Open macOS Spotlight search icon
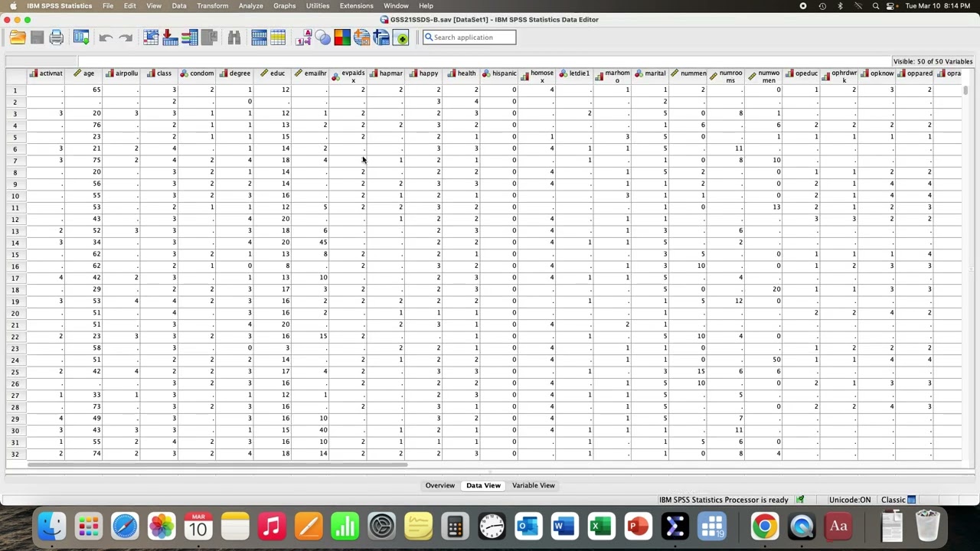The height and width of the screenshot is (551, 980). [x=876, y=5]
